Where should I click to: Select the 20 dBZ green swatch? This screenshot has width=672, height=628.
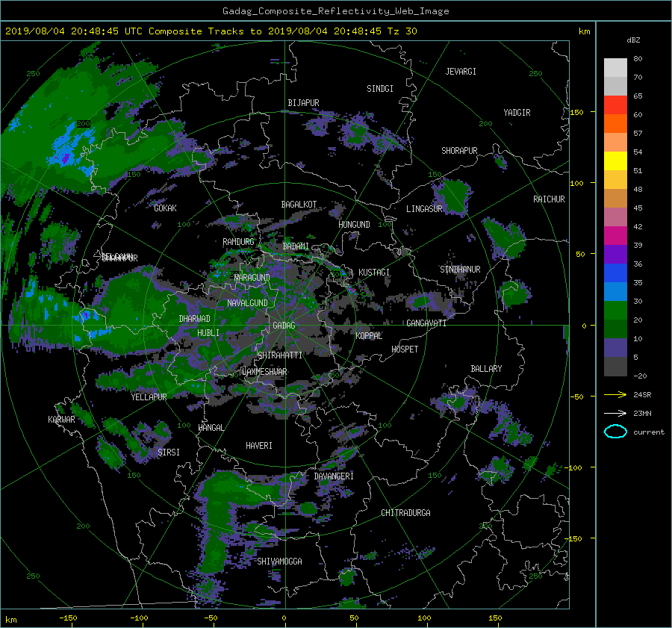click(x=615, y=310)
